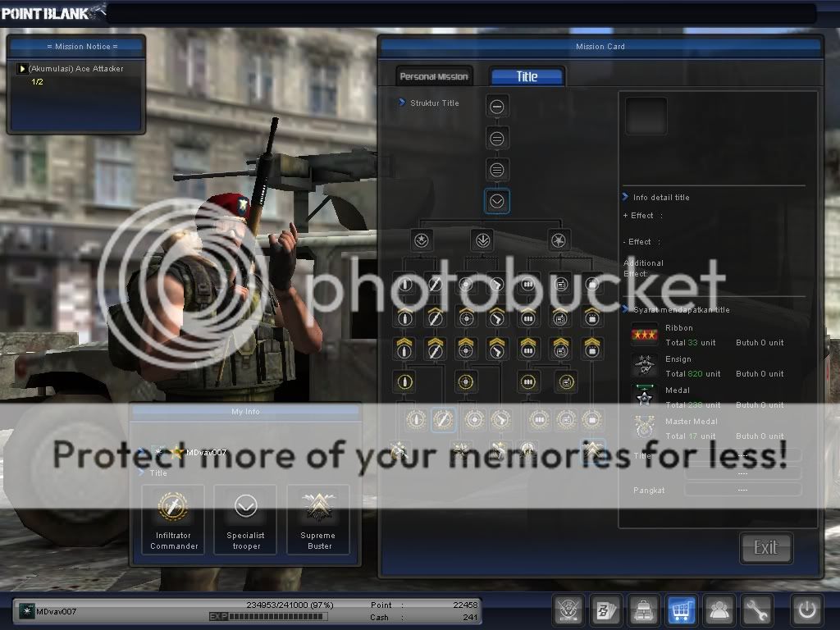Click the 'Syarat mendapatkan title' heading
The height and width of the screenshot is (630, 840).
coord(682,309)
